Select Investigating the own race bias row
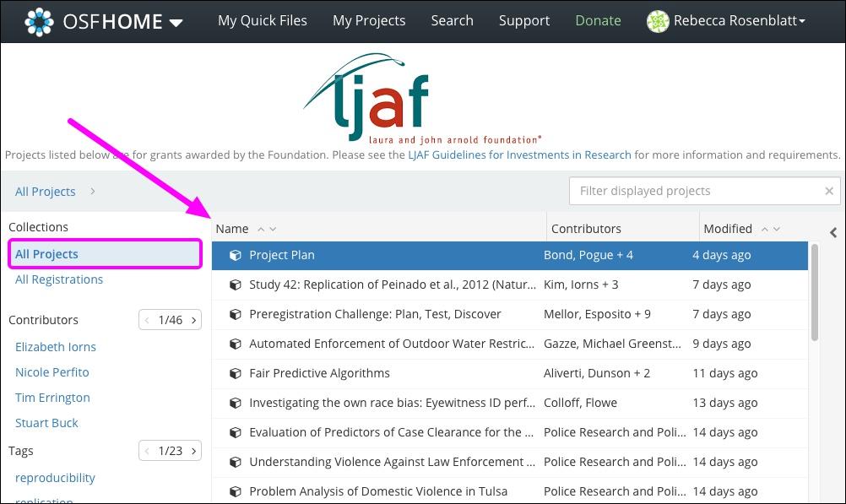The image size is (846, 504). pos(392,403)
